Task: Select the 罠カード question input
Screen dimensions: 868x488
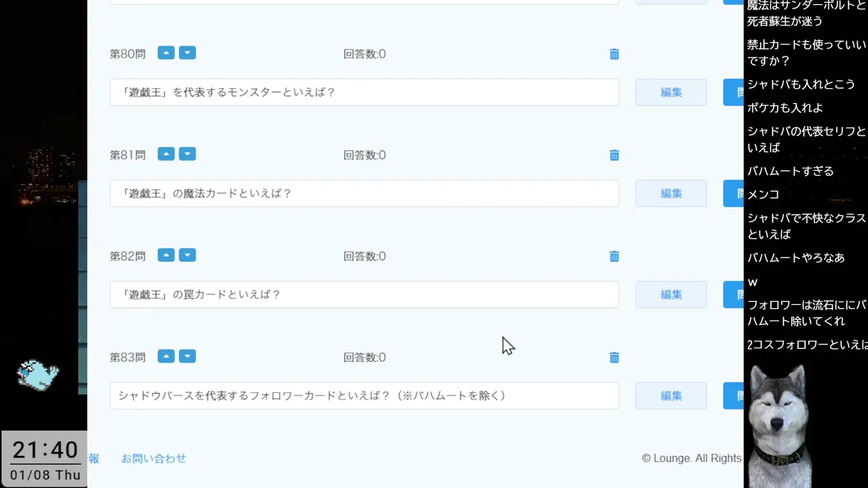Action: (364, 294)
